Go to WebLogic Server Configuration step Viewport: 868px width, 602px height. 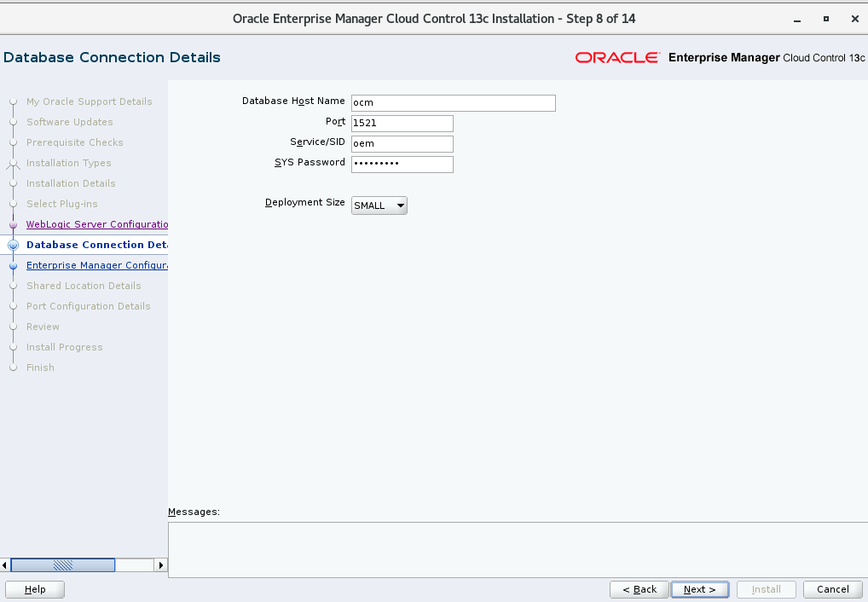click(x=97, y=224)
